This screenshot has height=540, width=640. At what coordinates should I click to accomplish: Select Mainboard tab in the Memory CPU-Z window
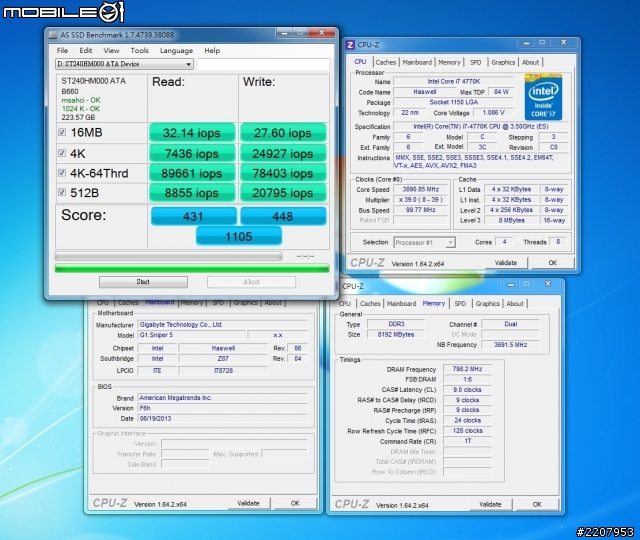[402, 304]
